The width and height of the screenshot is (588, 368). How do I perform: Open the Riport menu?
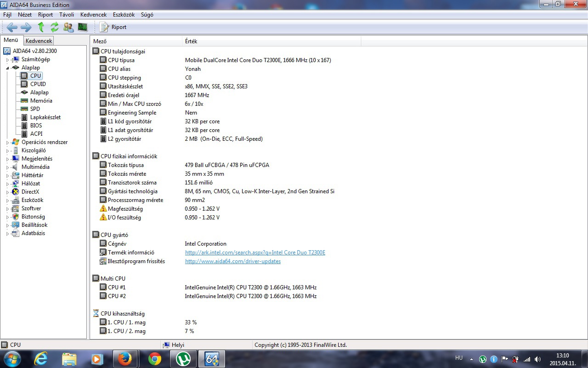pyautogui.click(x=45, y=15)
